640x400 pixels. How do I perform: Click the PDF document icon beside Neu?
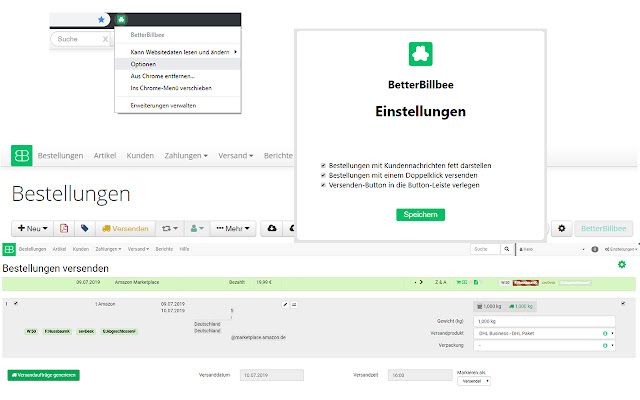pos(64,228)
